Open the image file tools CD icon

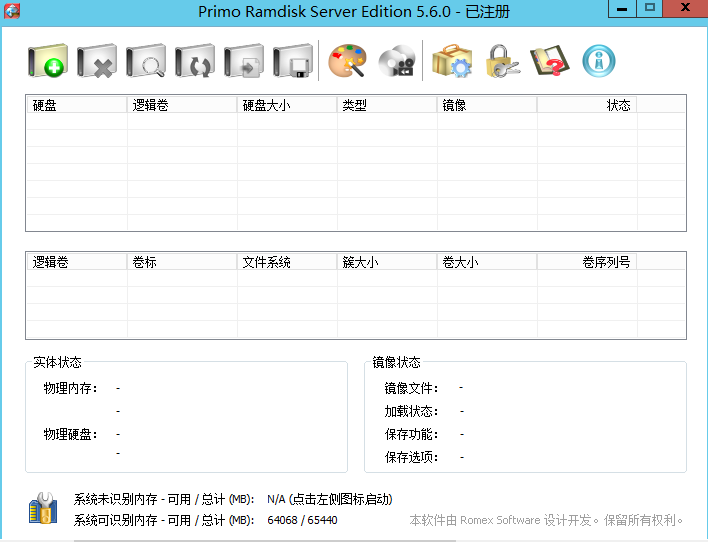click(x=396, y=61)
